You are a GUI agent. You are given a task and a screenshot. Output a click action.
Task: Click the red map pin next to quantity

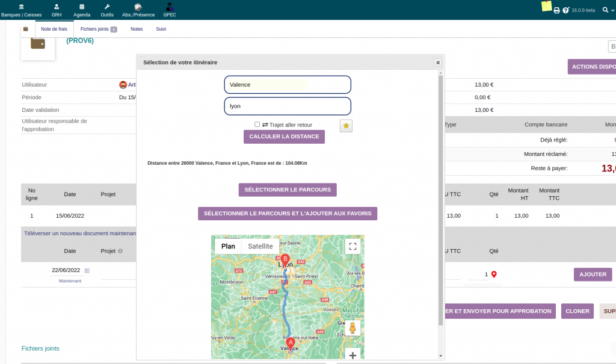tap(494, 274)
